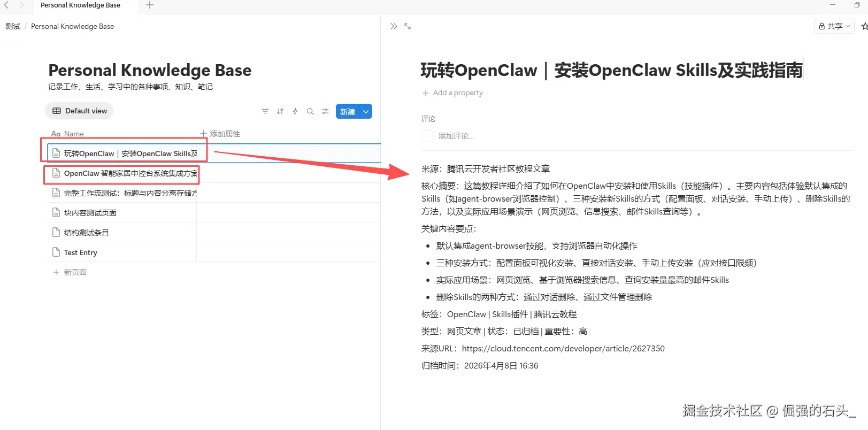Select the Personal Knowledge Base tab
Image resolution: width=868 pixels, height=430 pixels.
click(80, 5)
